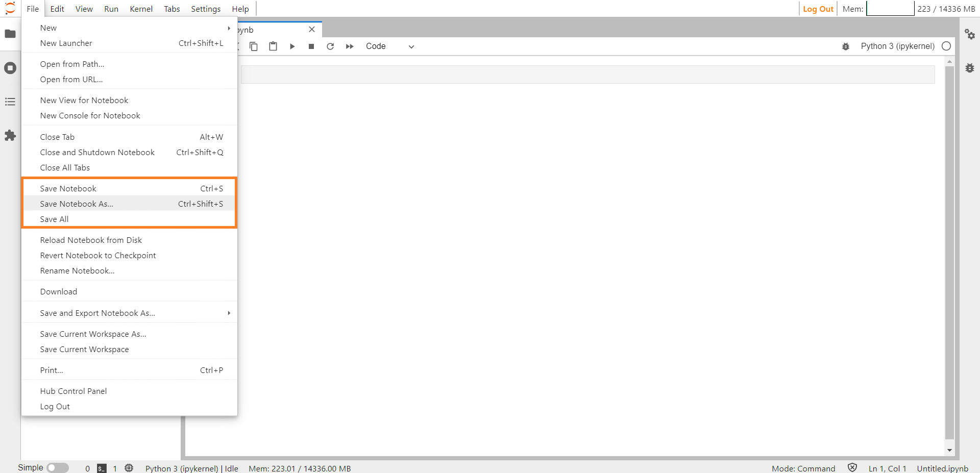Click restart and run all fast-forward icon

pos(350,46)
